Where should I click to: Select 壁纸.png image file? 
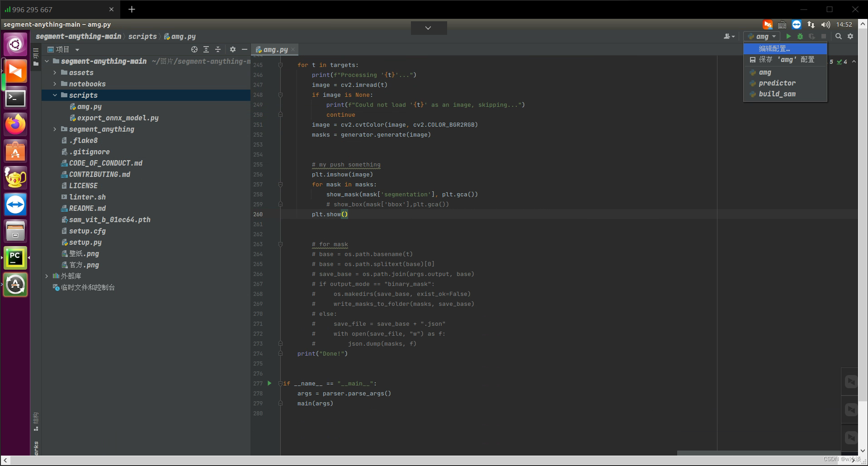[x=80, y=253]
